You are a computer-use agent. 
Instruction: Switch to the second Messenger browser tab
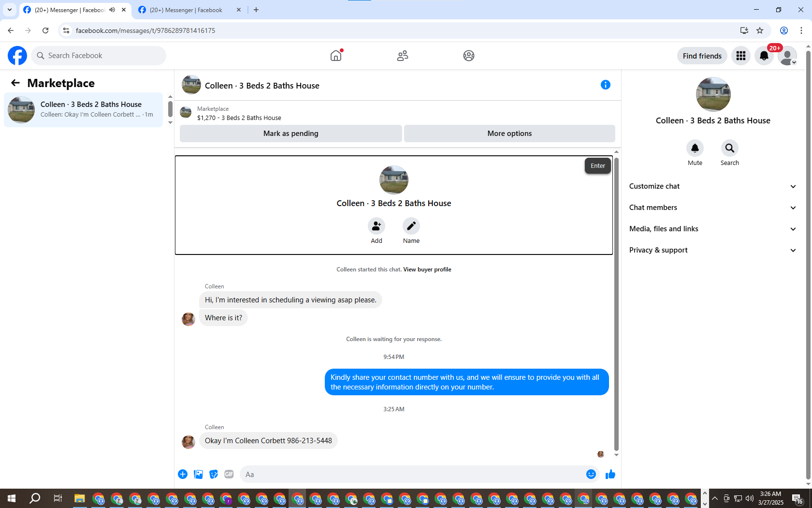click(186, 10)
